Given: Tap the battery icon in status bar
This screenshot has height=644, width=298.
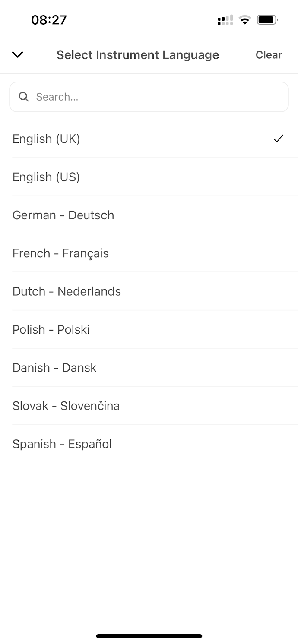Looking at the screenshot, I should click(x=267, y=20).
